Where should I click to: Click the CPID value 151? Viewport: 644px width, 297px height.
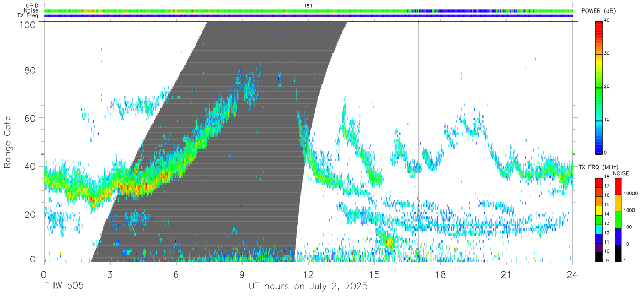(308, 6)
